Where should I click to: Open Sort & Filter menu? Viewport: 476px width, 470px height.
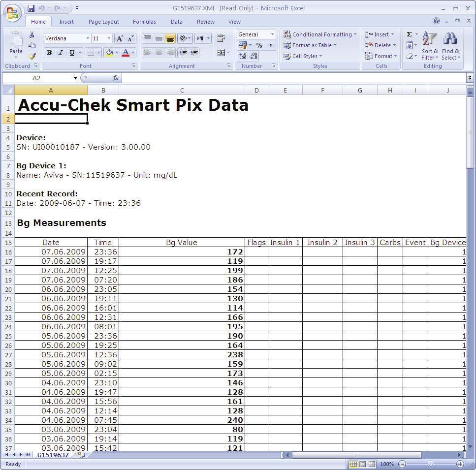pyautogui.click(x=430, y=46)
